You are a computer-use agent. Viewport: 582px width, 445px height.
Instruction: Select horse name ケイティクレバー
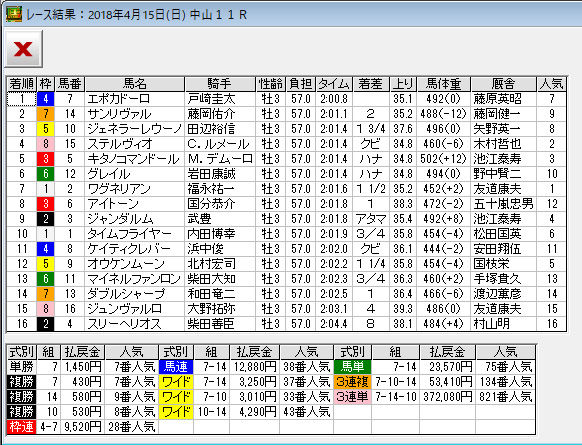coord(129,249)
